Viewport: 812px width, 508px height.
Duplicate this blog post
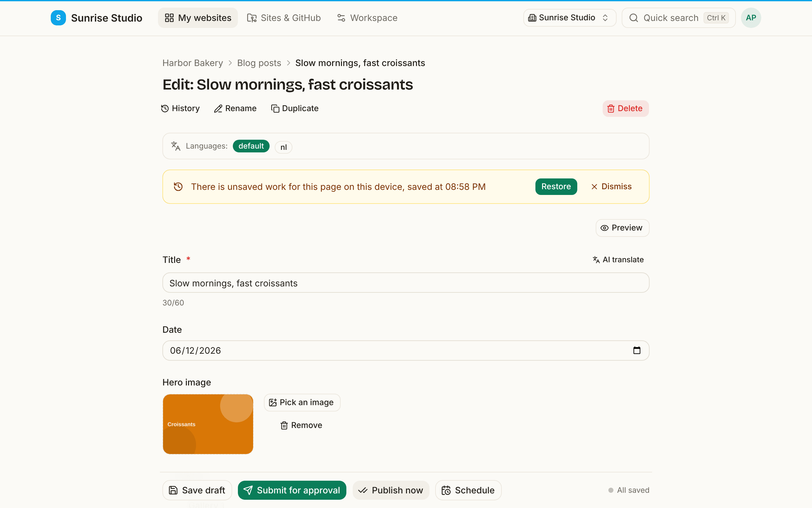(295, 109)
